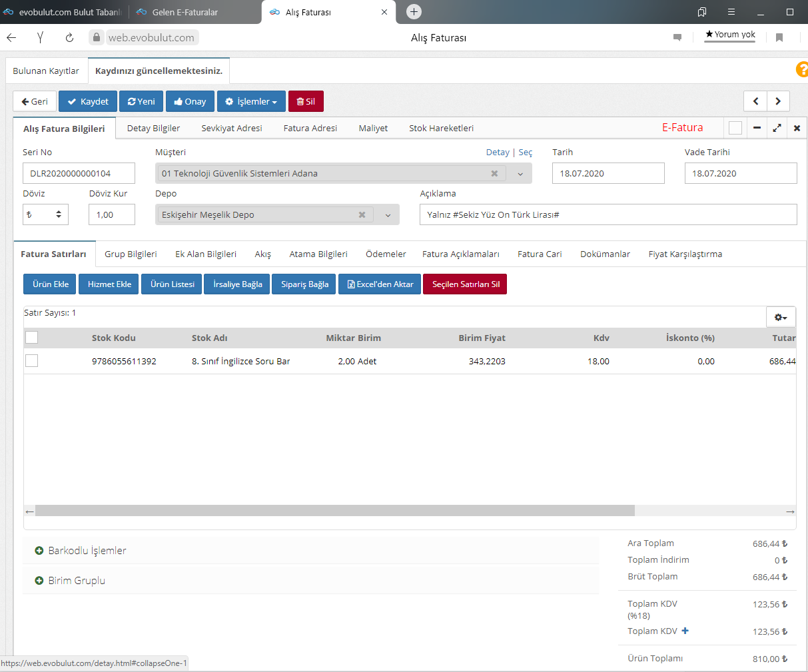Select all rows with header checkbox
The height and width of the screenshot is (672, 808).
31,338
